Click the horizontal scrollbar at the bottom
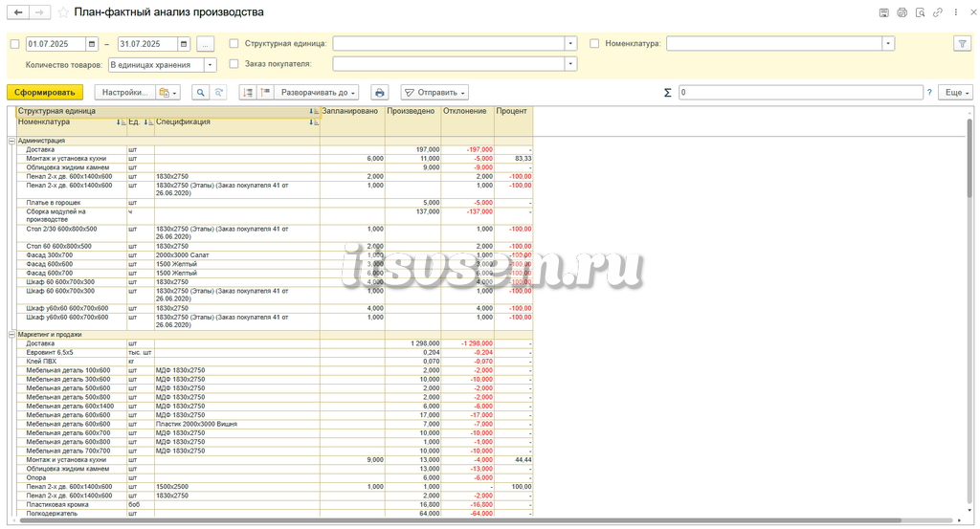This screenshot has width=980, height=529. [459, 520]
